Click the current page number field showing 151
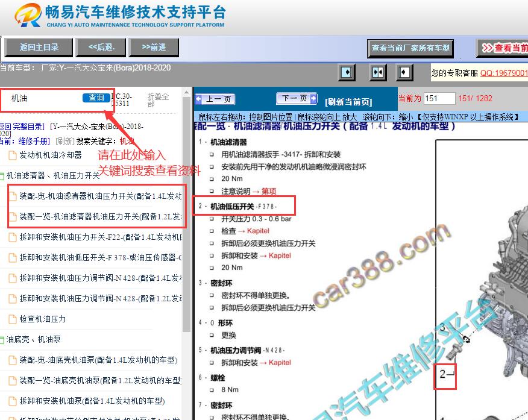Image resolution: width=528 pixels, height=420 pixels. coord(439,99)
